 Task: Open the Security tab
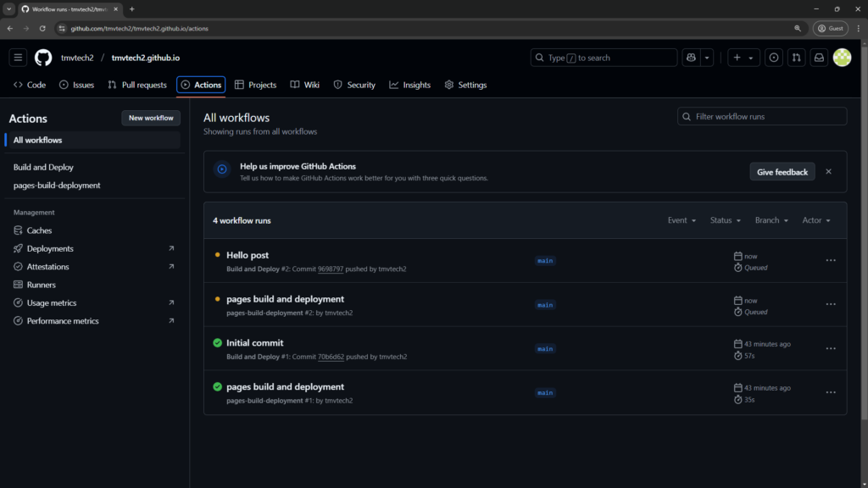pyautogui.click(x=354, y=85)
